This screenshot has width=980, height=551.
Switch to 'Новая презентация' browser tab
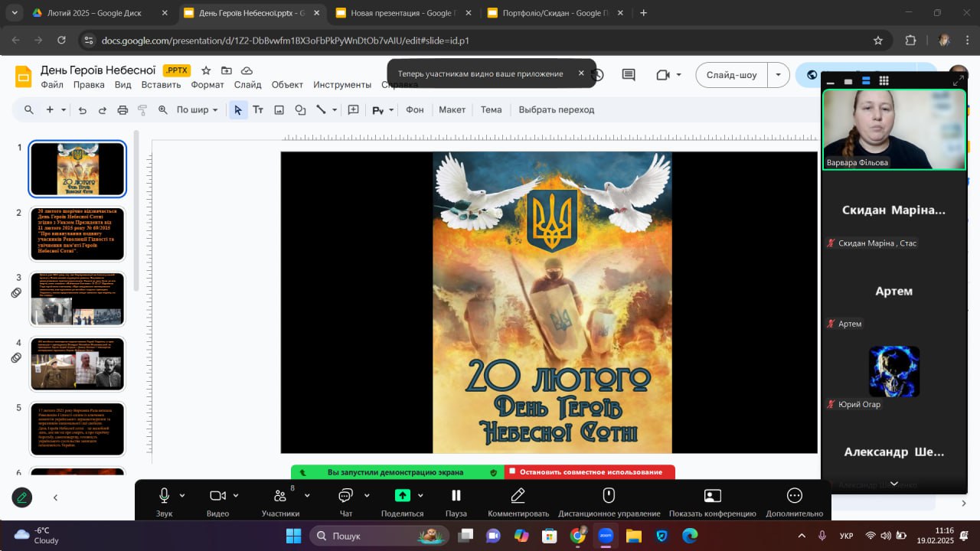tap(404, 13)
